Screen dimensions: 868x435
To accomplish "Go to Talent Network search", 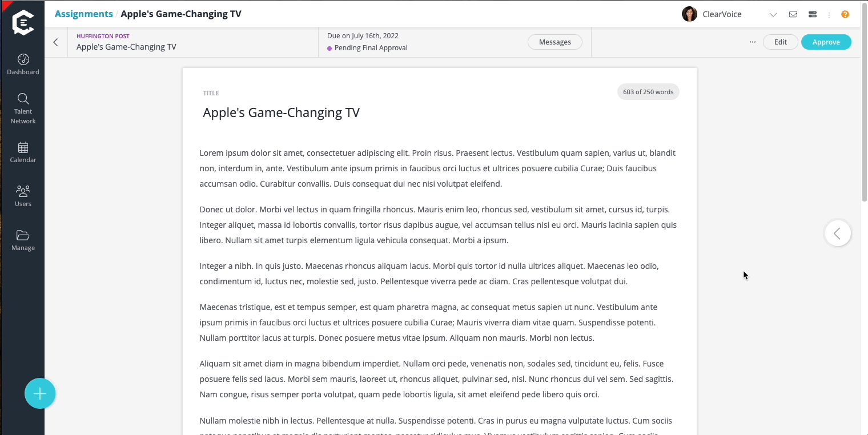I will [x=23, y=108].
